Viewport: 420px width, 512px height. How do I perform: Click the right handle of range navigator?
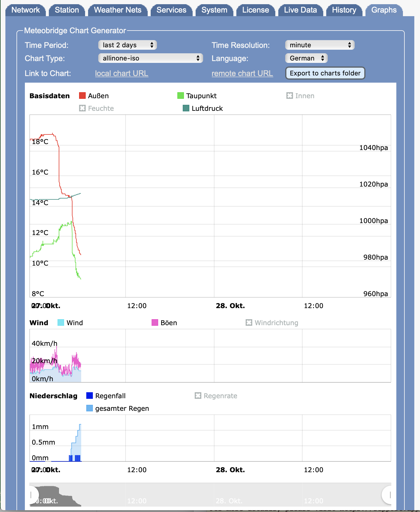click(x=389, y=495)
